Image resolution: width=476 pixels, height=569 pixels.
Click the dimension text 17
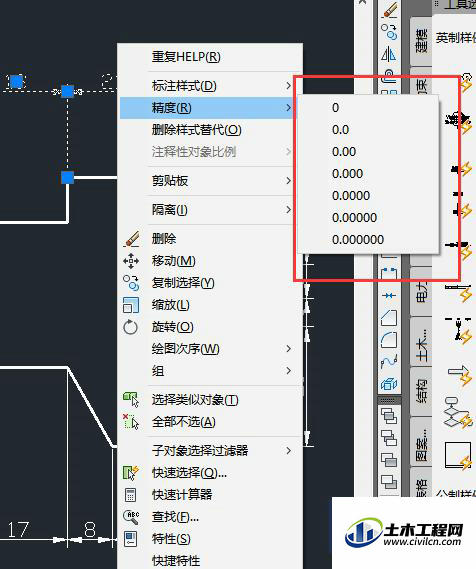(x=18, y=530)
